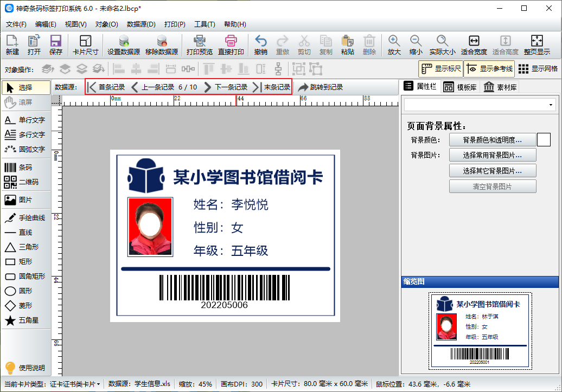Undo with the 撤销 icon

260,45
